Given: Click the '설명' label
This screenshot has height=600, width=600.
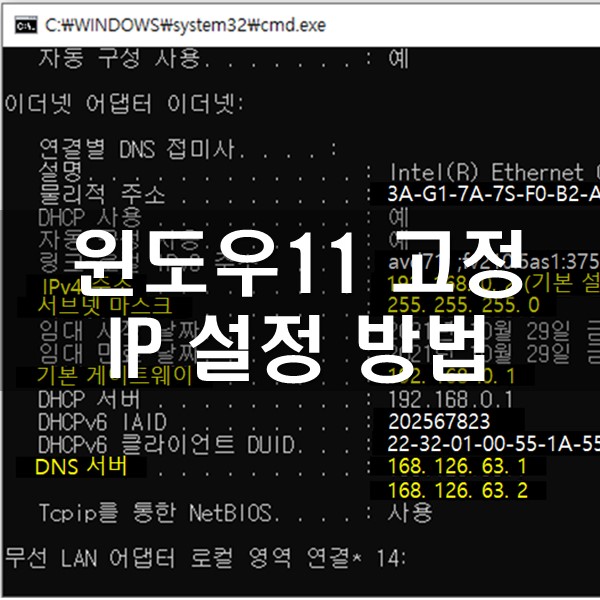Looking at the screenshot, I should pos(60,171).
